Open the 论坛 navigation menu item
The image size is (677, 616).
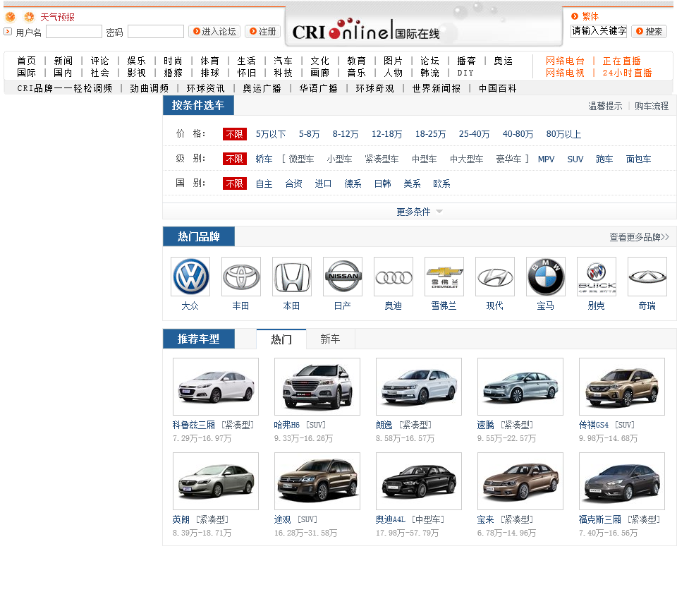(x=430, y=61)
